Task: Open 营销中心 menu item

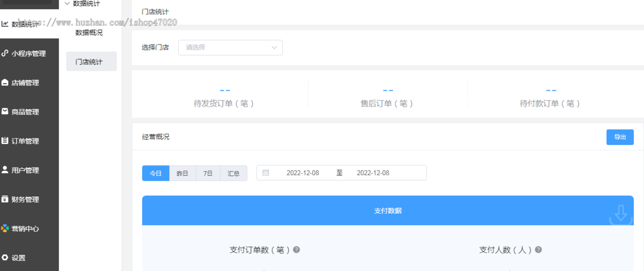Action: point(30,228)
